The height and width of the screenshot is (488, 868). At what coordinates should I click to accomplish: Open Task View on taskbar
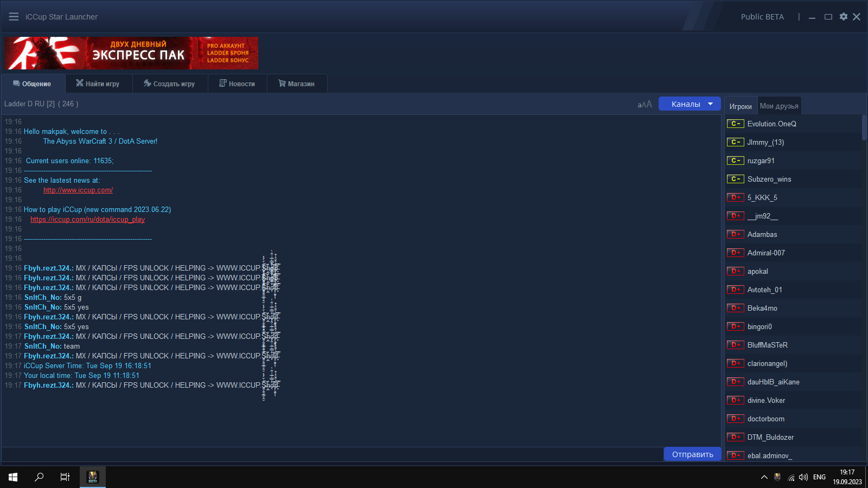65,477
